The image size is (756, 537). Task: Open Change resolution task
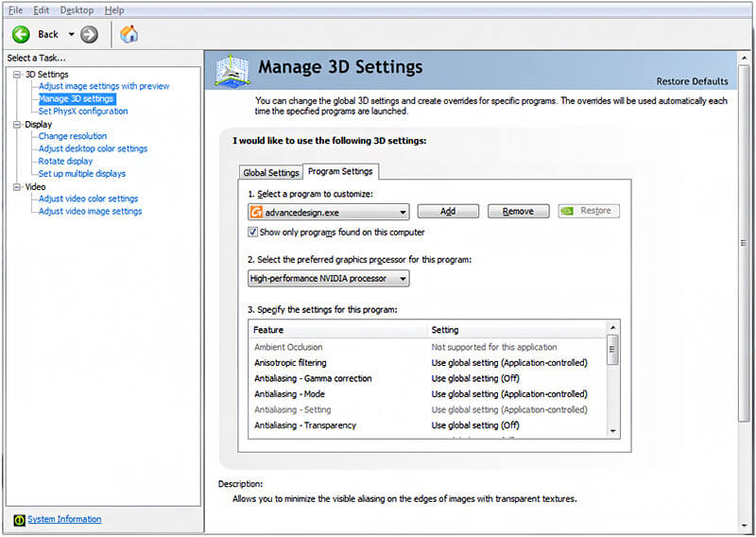point(73,136)
